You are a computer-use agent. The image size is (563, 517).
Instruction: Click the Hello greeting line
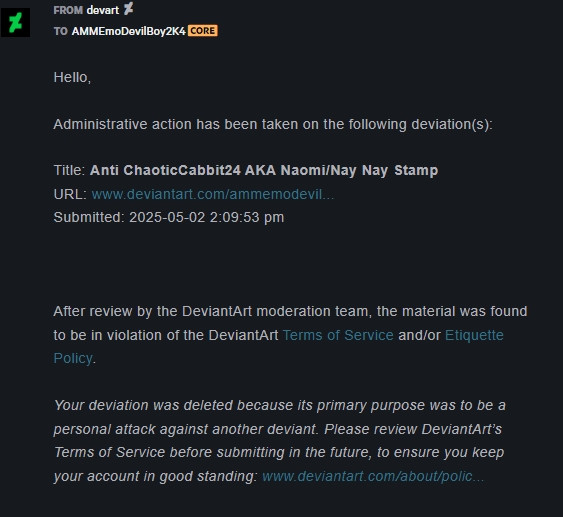point(72,78)
